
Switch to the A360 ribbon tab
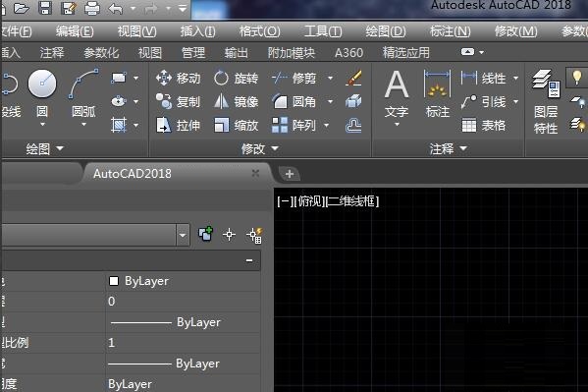point(348,53)
